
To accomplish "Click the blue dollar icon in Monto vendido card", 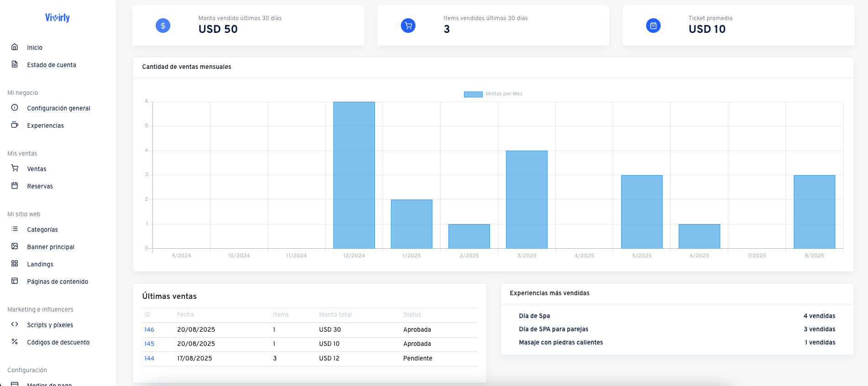I will tap(163, 26).
